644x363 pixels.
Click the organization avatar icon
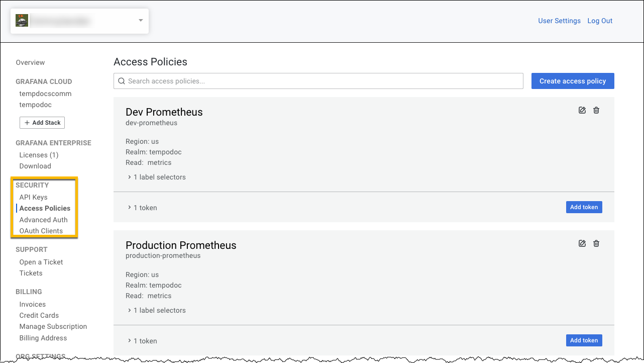coord(22,21)
